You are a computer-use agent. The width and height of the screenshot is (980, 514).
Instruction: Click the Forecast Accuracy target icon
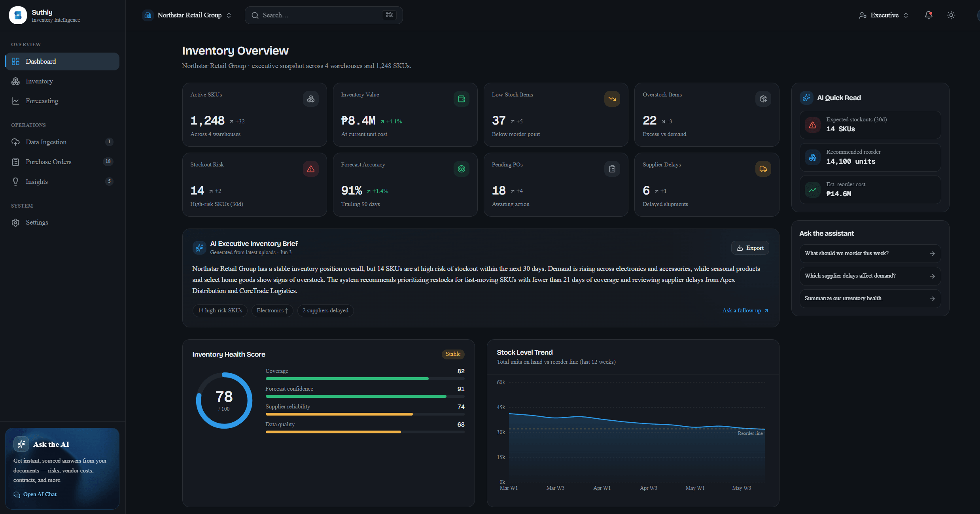(x=462, y=169)
